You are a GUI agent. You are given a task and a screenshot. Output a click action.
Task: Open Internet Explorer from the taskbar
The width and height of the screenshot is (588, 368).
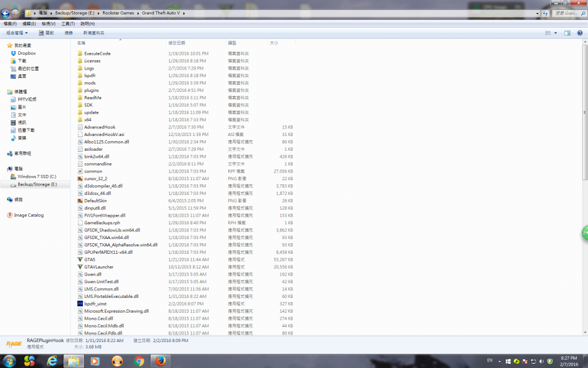(52, 362)
